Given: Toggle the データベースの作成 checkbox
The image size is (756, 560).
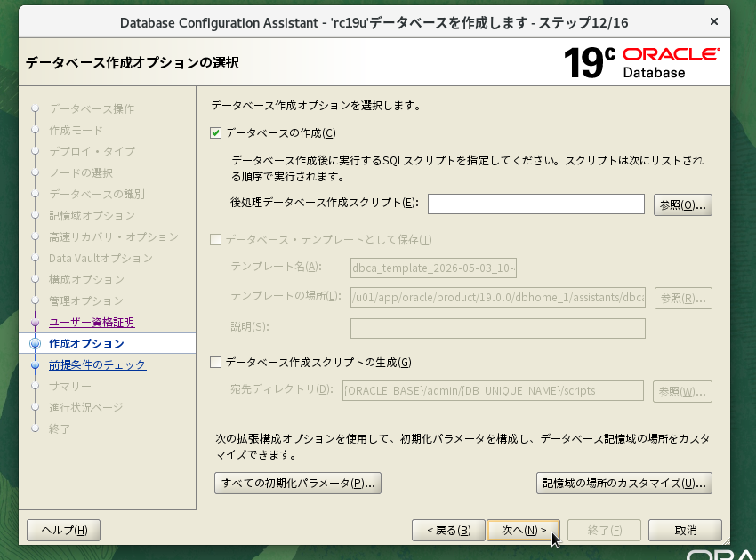Looking at the screenshot, I should click(215, 133).
